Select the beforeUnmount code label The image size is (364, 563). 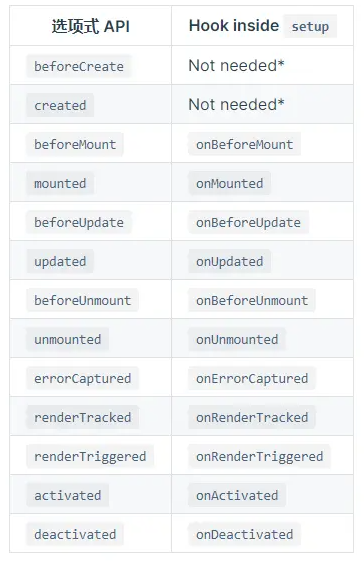click(x=83, y=300)
